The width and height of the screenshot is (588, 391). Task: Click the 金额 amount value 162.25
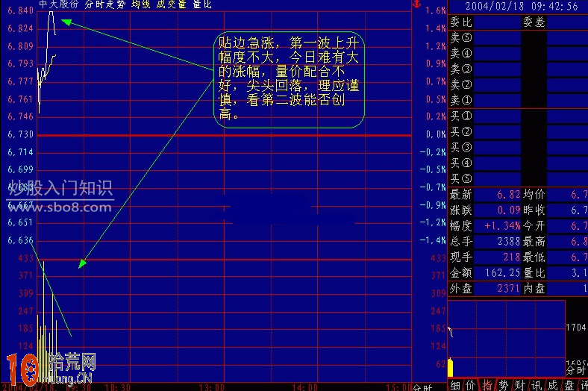(x=503, y=273)
